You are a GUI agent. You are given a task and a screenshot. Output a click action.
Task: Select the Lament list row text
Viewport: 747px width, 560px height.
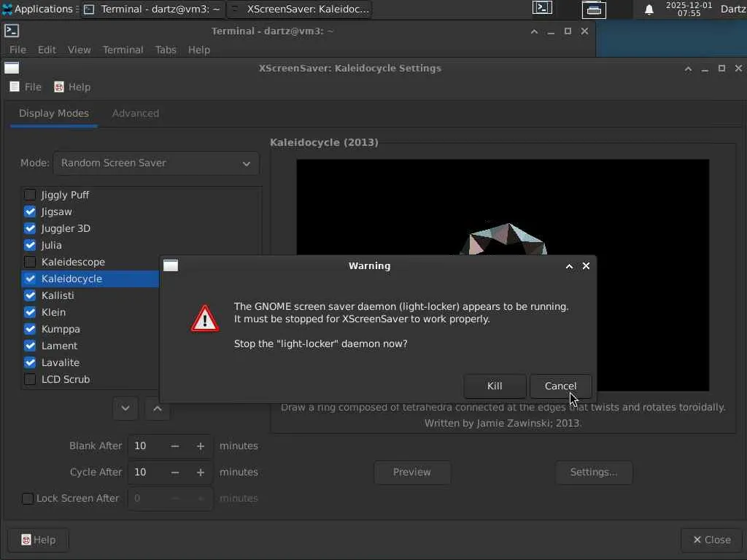pos(59,346)
